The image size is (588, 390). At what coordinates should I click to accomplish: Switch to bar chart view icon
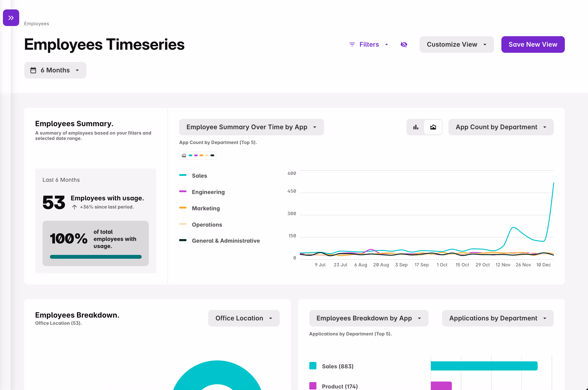tap(416, 127)
